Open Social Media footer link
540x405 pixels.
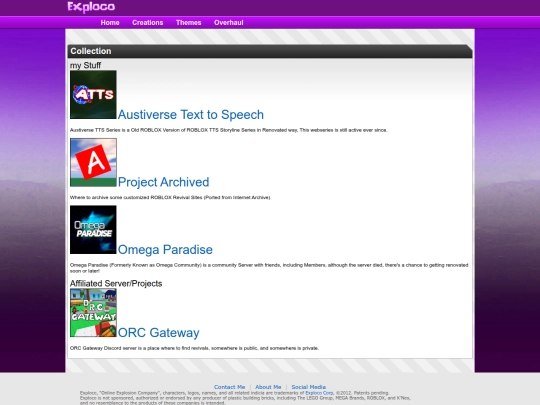click(x=309, y=387)
